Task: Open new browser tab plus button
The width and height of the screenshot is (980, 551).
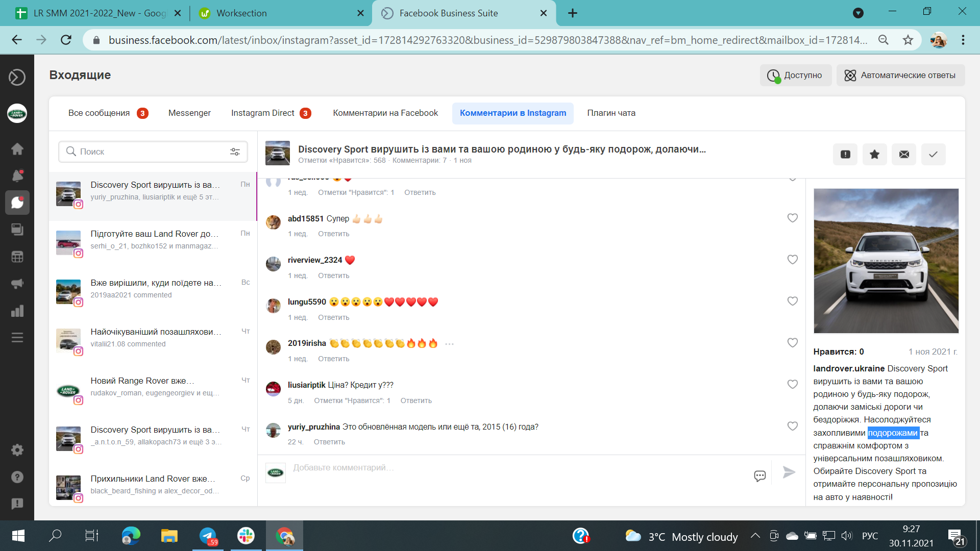Action: coord(572,13)
